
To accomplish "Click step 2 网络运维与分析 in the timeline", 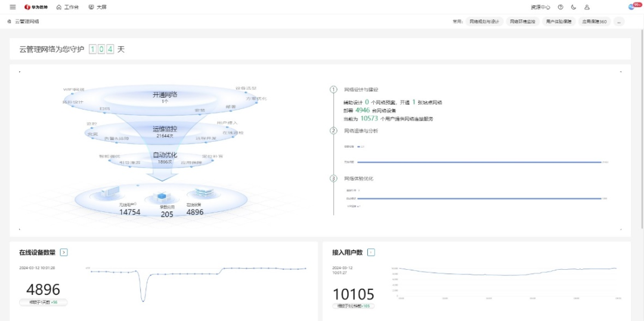I will click(x=361, y=131).
